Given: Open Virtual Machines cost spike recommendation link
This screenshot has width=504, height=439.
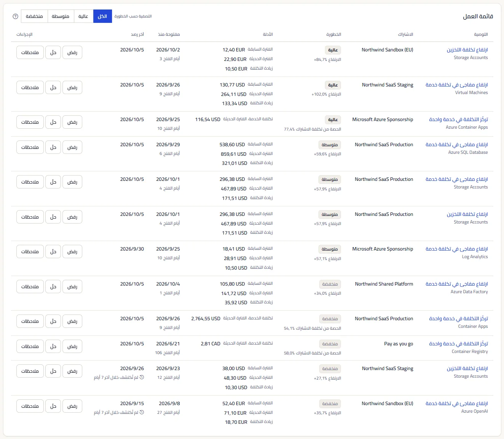Looking at the screenshot, I should click(x=456, y=85).
